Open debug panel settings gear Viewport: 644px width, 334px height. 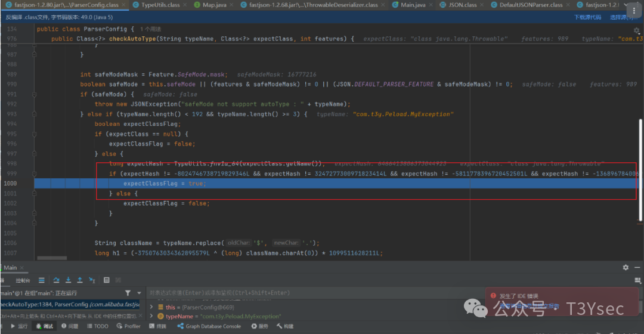point(626,268)
